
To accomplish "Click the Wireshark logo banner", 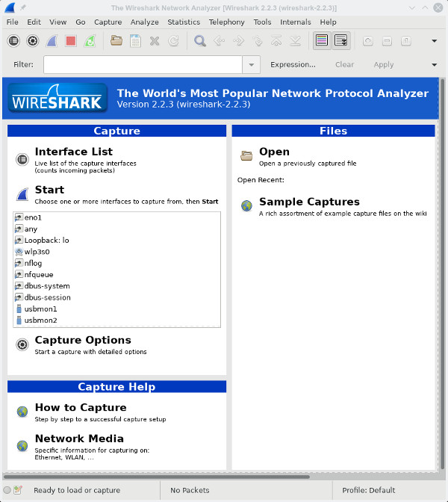I will pyautogui.click(x=57, y=99).
